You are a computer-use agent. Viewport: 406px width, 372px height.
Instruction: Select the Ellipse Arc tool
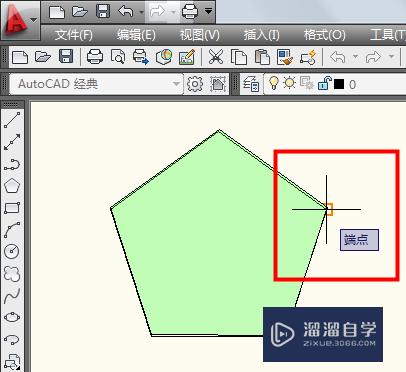point(12,339)
